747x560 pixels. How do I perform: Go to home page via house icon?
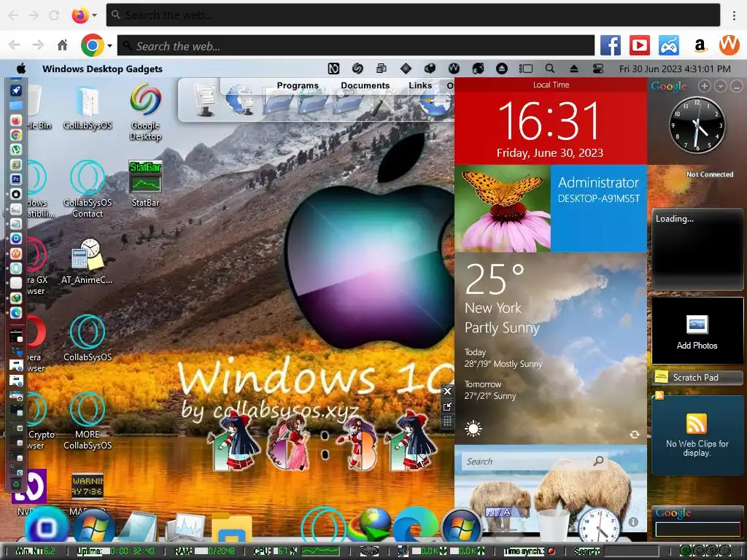62,46
